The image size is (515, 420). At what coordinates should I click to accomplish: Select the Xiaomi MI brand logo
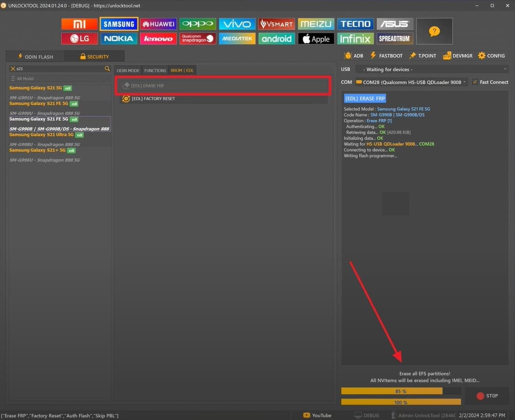pos(79,24)
